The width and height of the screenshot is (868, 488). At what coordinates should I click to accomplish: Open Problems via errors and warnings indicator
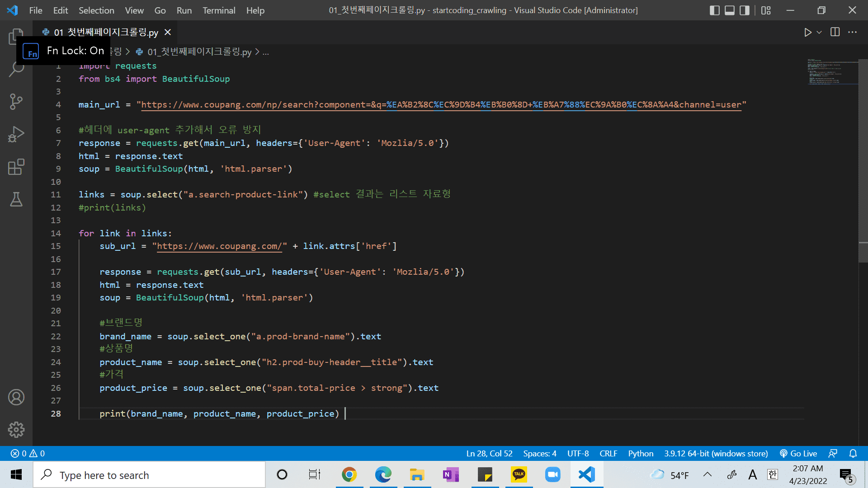tap(28, 453)
